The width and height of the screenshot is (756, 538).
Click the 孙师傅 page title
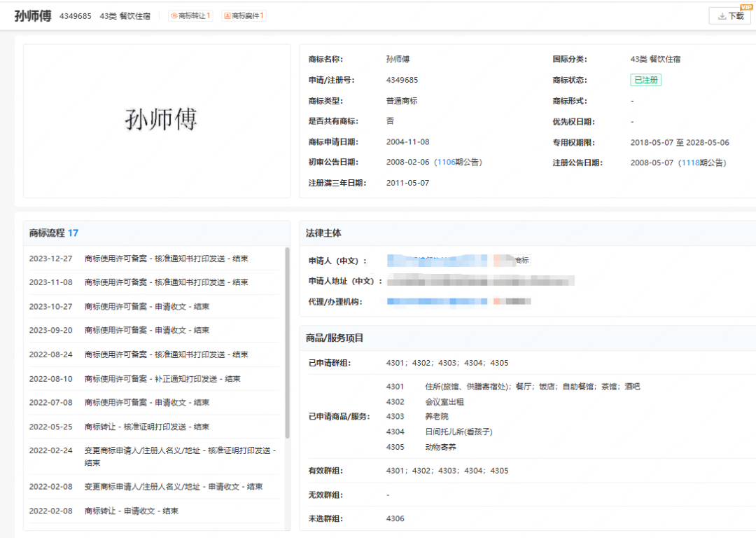(33, 16)
